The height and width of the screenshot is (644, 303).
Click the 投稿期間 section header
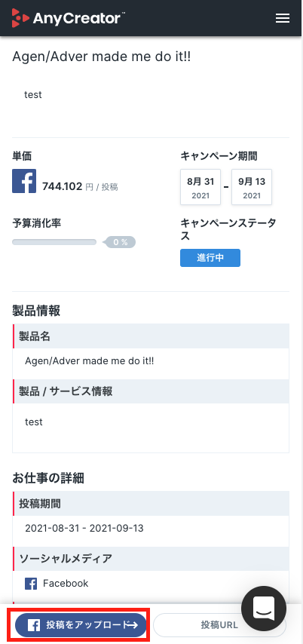[151, 504]
